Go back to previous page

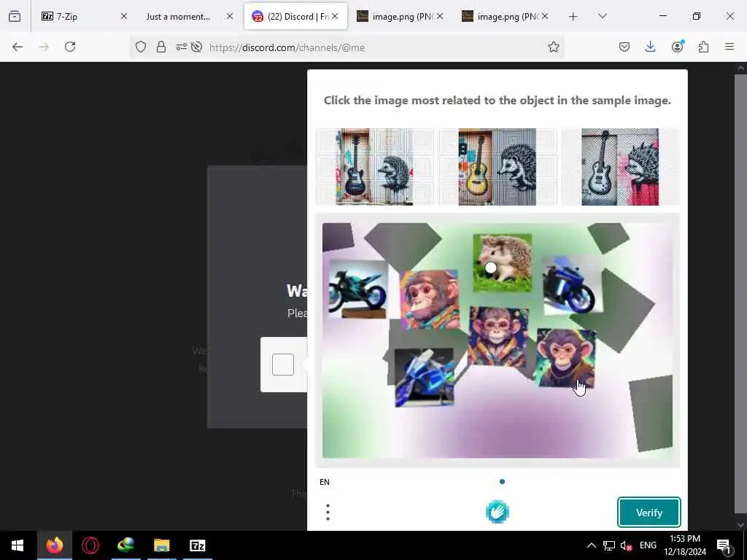point(18,47)
